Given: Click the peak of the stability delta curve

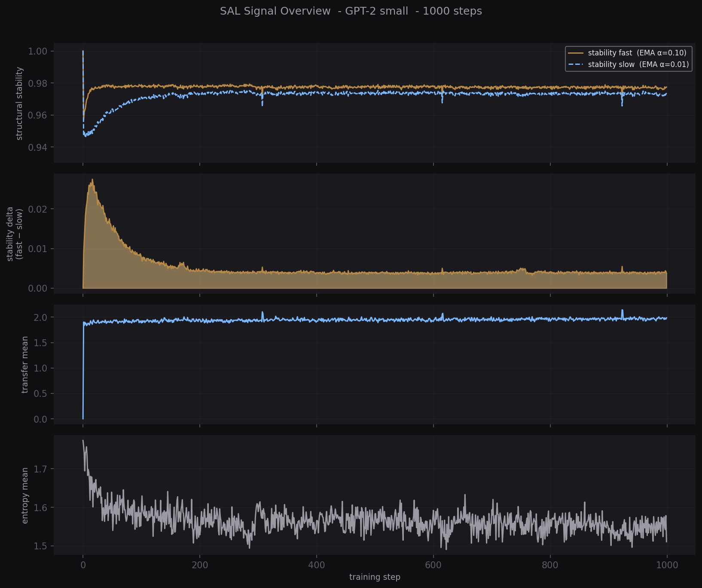Looking at the screenshot, I should click(92, 180).
